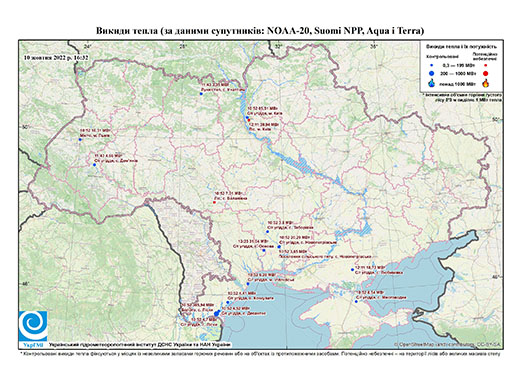
Task: Click the largest blue marker near the 365 MW label
Action: click(x=217, y=313)
